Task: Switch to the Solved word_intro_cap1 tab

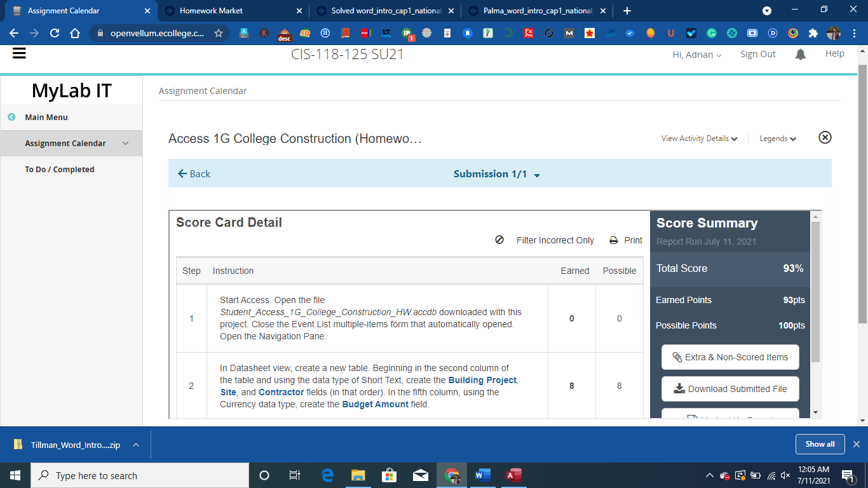Action: 384,11
